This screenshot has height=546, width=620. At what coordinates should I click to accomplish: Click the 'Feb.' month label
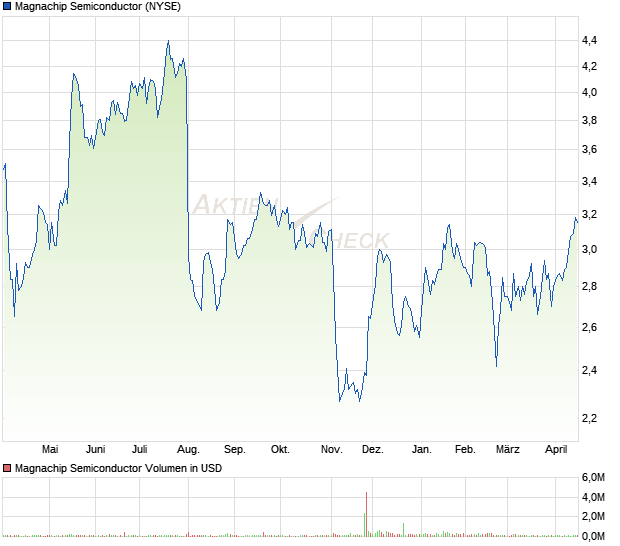465,450
